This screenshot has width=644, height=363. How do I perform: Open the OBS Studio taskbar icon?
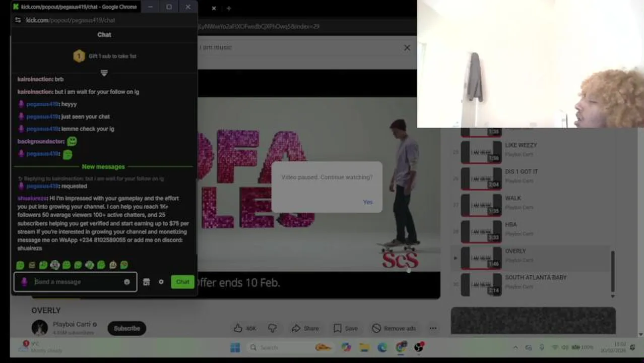(419, 347)
